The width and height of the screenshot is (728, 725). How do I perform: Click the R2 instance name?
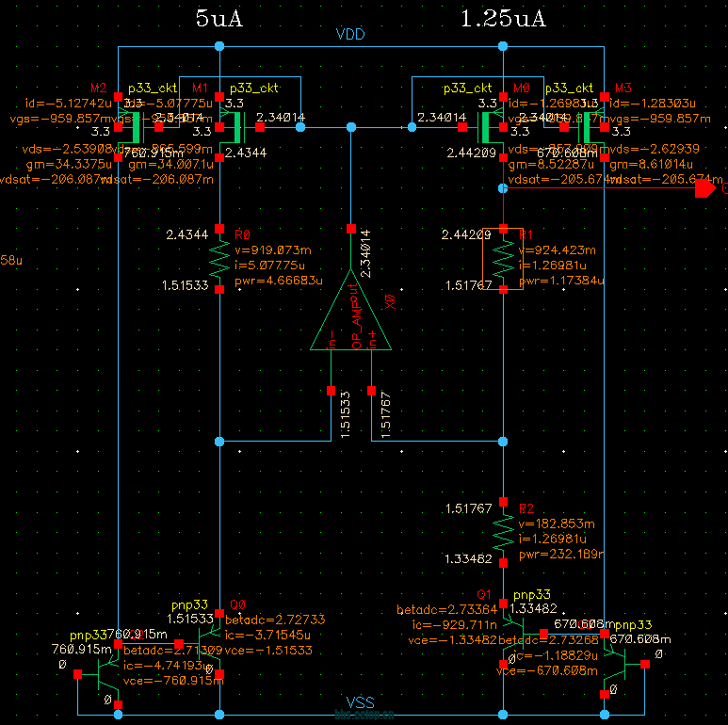tap(526, 508)
